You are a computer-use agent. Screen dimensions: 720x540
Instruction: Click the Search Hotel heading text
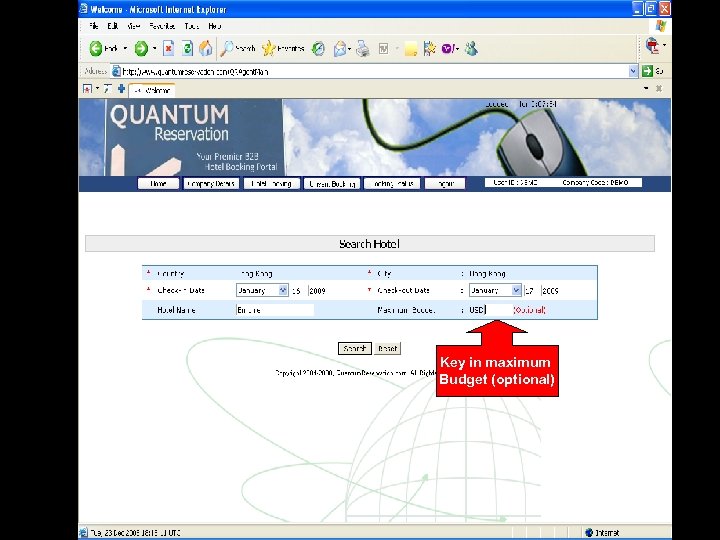click(x=369, y=244)
